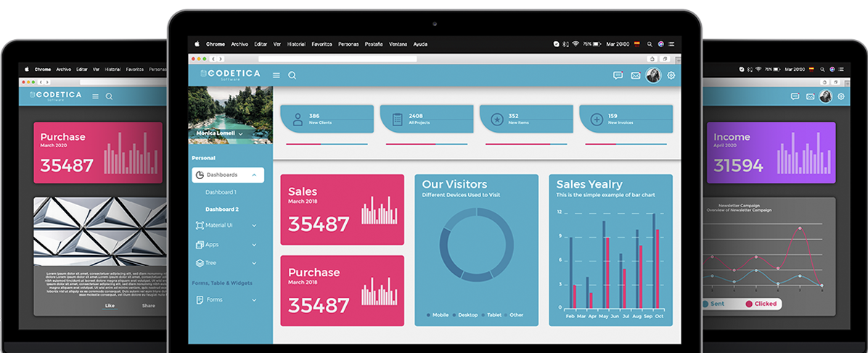Screen dimensions: 868x353
Task: Click the New Invoices plus icon
Action: 596,120
